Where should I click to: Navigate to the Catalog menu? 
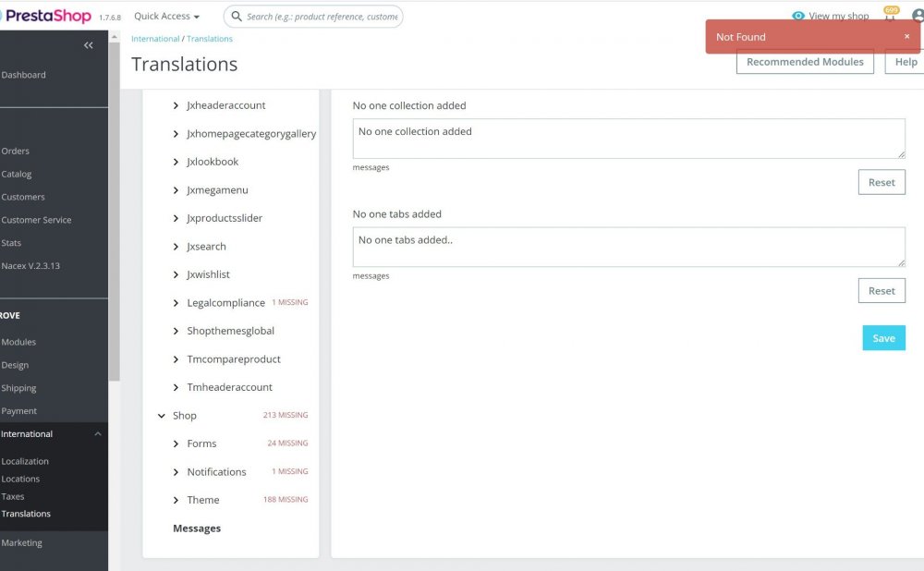pos(16,174)
